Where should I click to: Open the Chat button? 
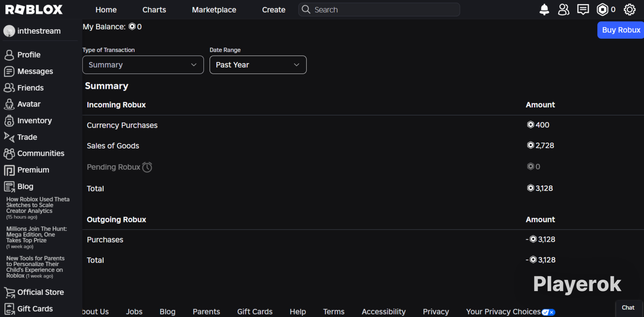[x=628, y=308]
